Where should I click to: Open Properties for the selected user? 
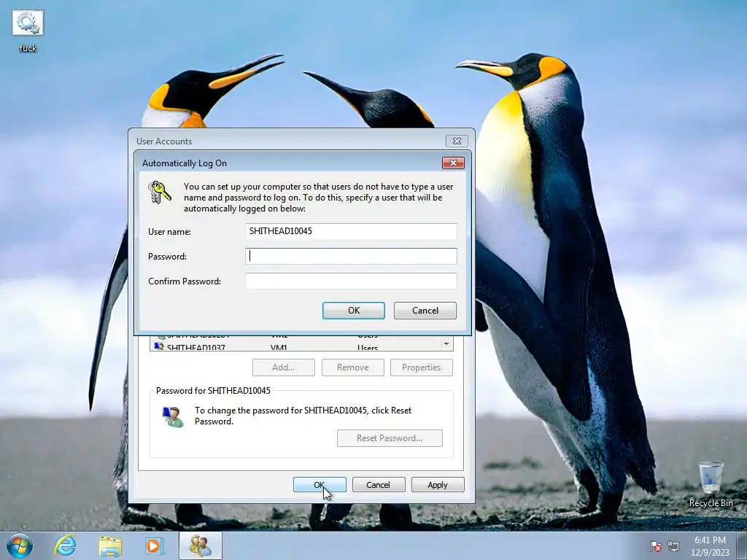(x=421, y=367)
